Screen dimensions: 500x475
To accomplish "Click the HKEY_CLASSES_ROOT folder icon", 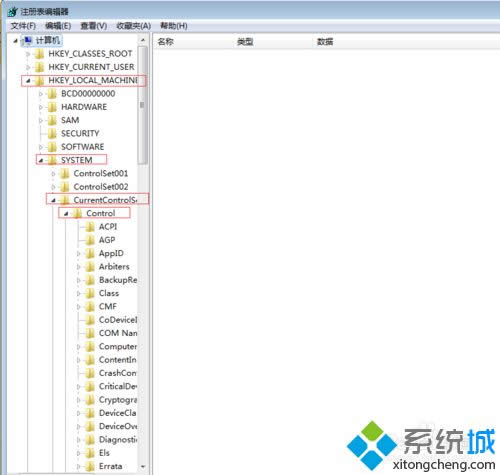I will click(x=39, y=54).
